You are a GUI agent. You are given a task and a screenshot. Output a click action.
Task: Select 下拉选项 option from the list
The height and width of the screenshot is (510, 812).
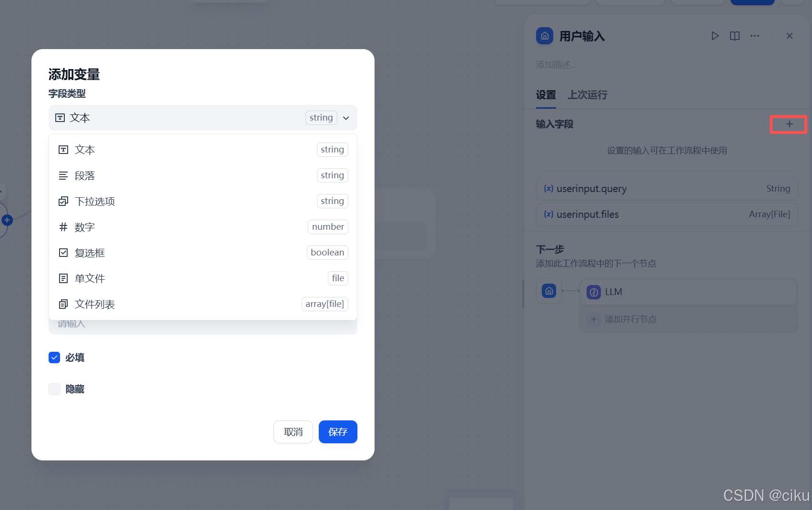203,201
